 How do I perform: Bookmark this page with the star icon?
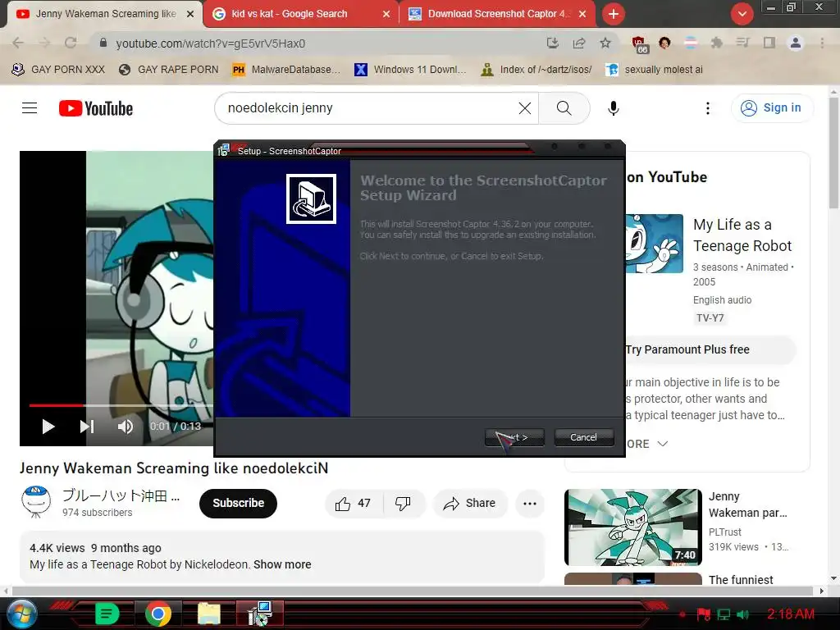[605, 43]
